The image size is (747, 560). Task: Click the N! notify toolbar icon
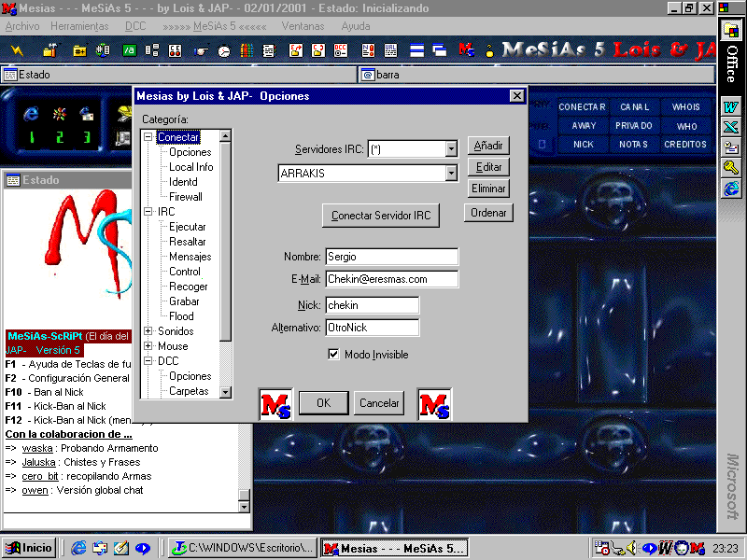click(368, 50)
